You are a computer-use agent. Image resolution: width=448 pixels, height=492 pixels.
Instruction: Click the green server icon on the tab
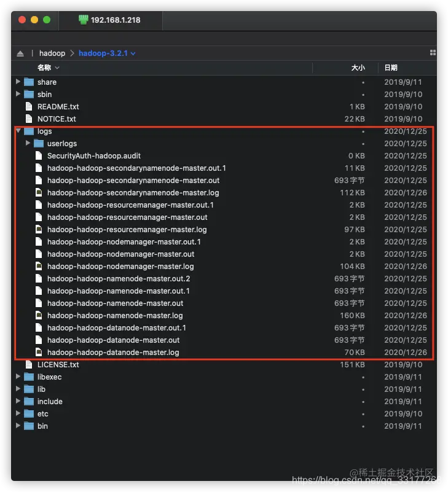click(83, 19)
